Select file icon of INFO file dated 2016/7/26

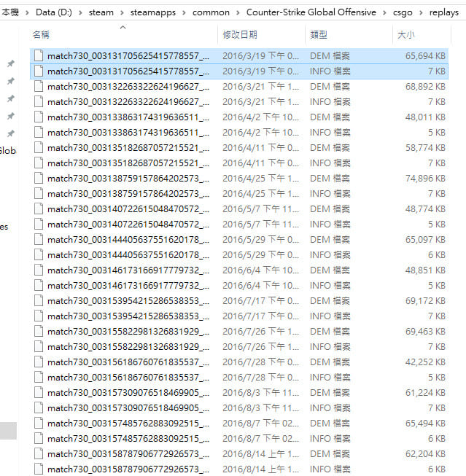39,347
